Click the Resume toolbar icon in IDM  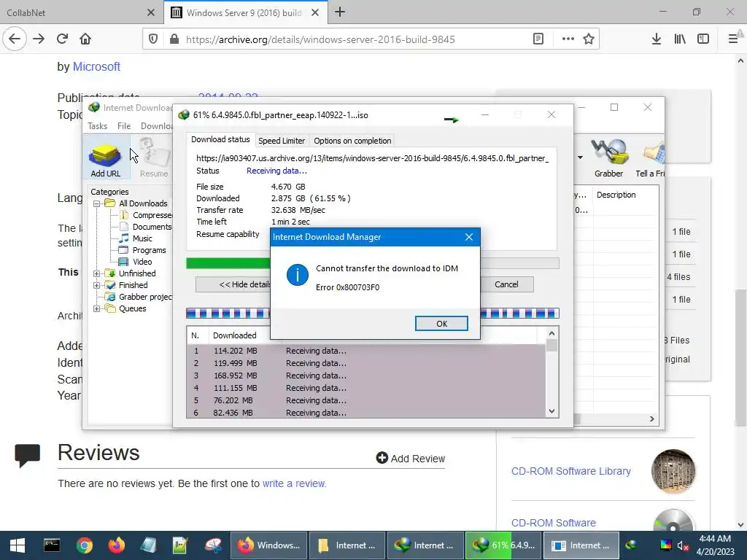154,158
